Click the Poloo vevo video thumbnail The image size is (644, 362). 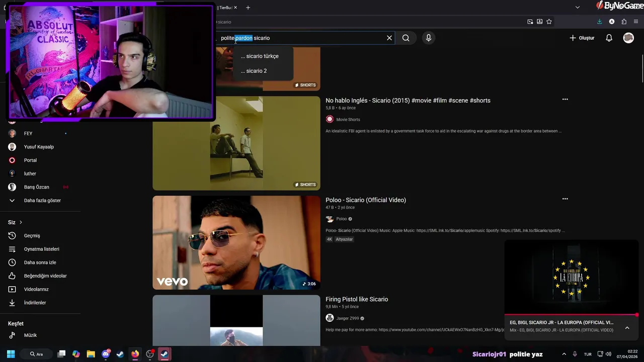coord(236,243)
